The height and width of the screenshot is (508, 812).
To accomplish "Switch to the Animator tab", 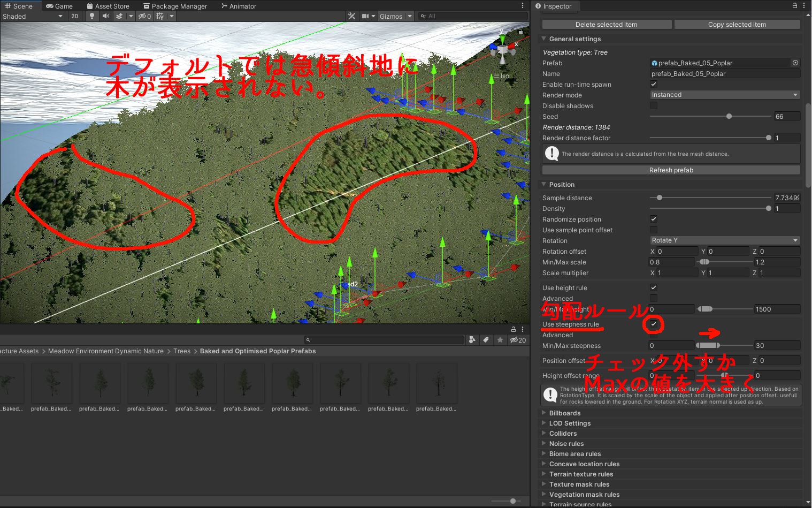I will [x=239, y=6].
